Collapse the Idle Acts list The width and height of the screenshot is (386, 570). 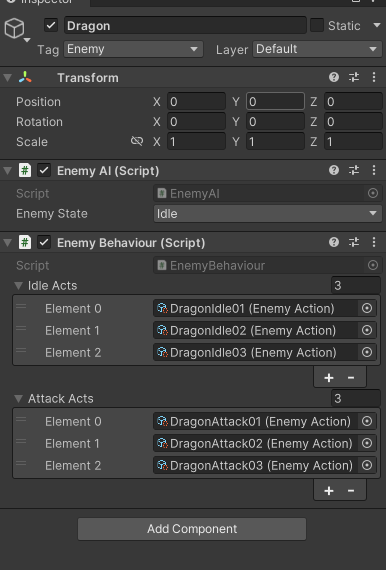click(19, 286)
